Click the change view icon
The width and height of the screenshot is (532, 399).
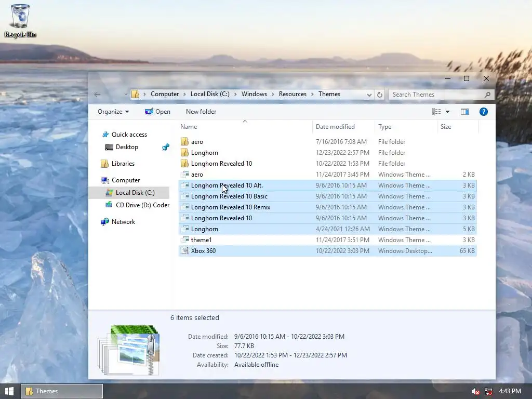[x=436, y=112]
